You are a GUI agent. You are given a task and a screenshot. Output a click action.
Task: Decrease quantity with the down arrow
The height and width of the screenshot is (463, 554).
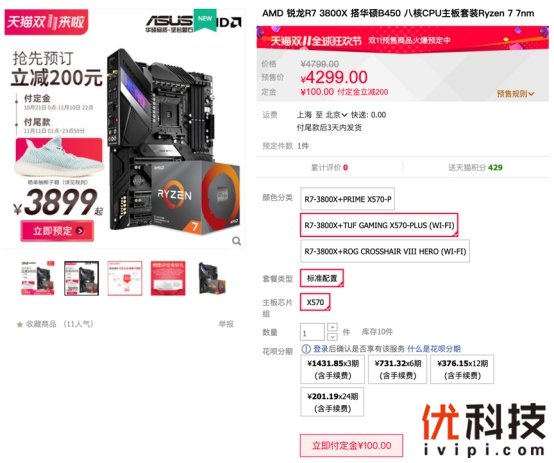332,336
